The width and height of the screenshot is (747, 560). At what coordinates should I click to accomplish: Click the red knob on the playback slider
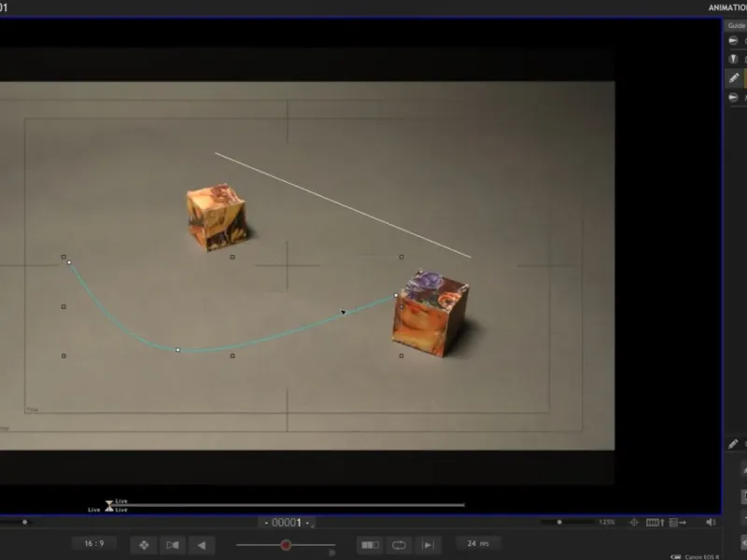tap(286, 545)
